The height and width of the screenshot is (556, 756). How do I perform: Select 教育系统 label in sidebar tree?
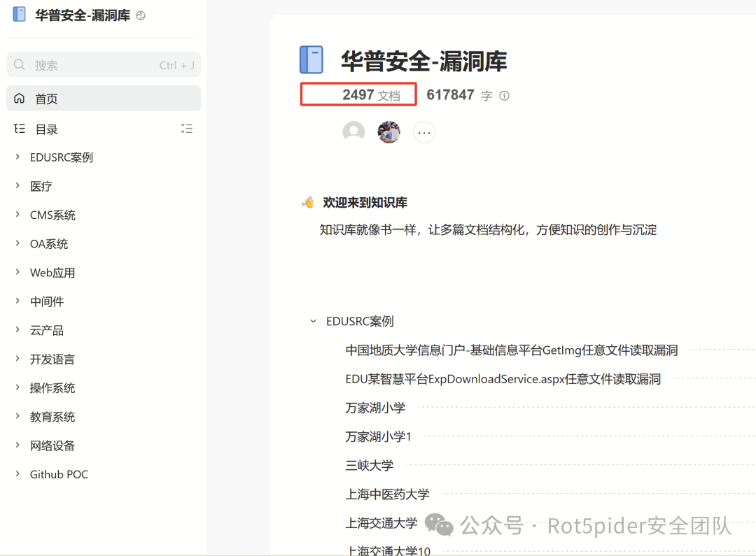pyautogui.click(x=52, y=418)
